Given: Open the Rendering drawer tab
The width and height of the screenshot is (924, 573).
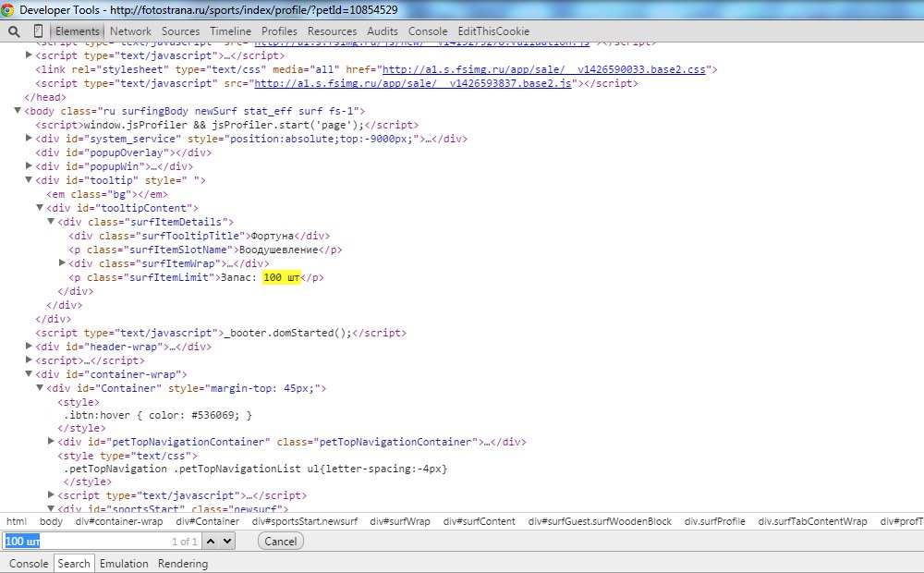Looking at the screenshot, I should (x=183, y=564).
